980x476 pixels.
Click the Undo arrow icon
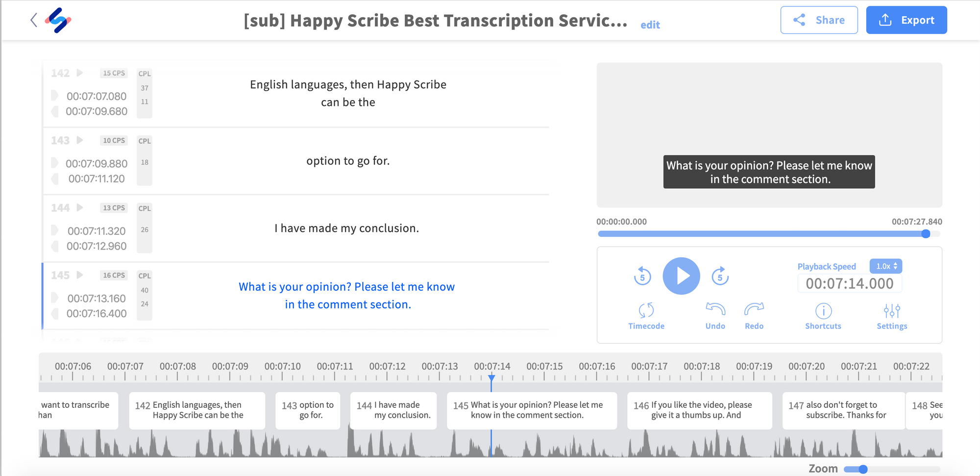tap(715, 309)
